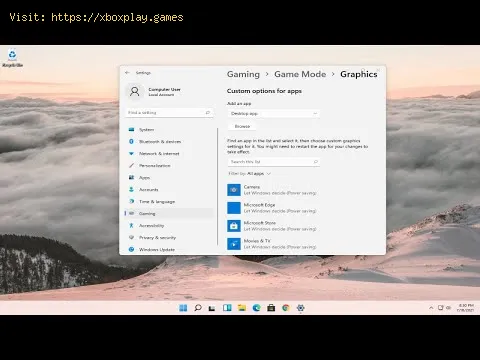Open Microsoft Store from the taskbar
Viewport: 480px width, 360px height.
(x=271, y=308)
